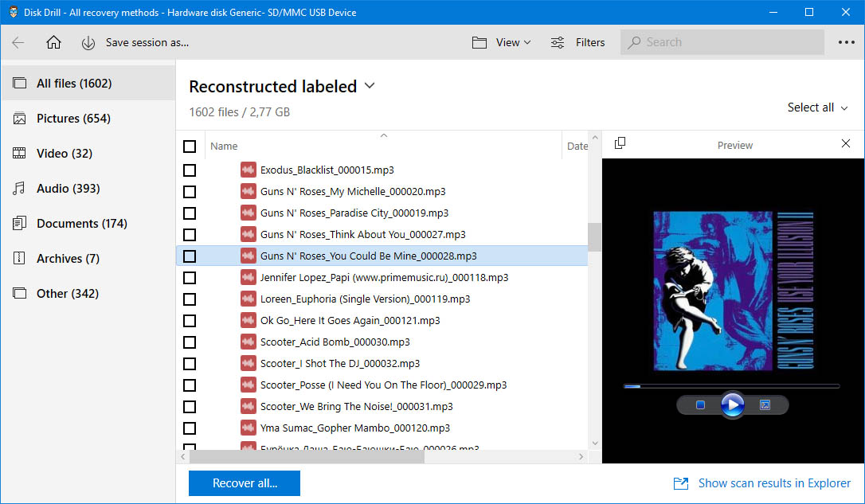This screenshot has height=504, width=865.
Task: Click the vertical scrollbar thumb of file list
Action: [595, 237]
